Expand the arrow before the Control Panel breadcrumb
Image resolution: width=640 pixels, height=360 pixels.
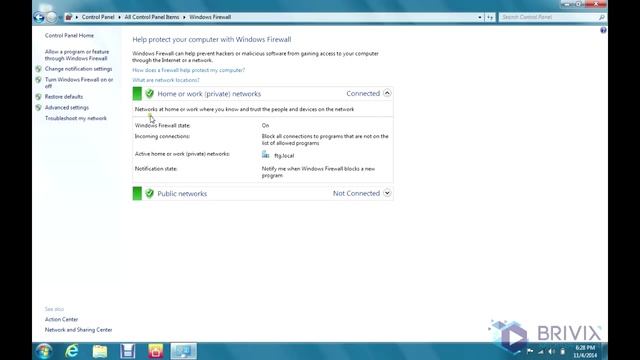(x=77, y=17)
